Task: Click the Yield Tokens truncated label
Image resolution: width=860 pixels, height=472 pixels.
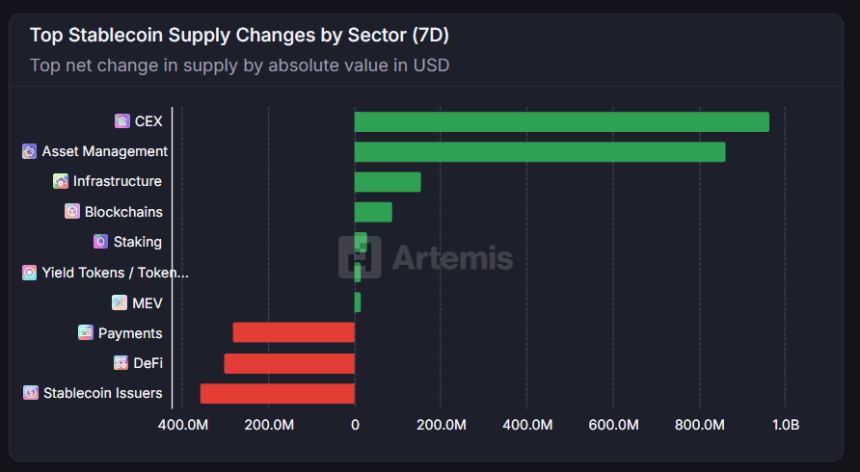Action: pyautogui.click(x=114, y=272)
